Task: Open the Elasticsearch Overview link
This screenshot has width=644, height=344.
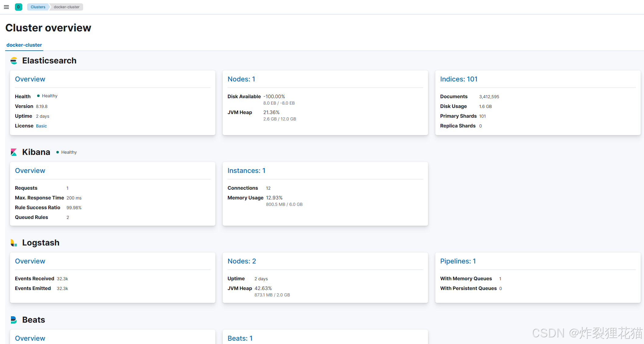Action: pyautogui.click(x=30, y=79)
